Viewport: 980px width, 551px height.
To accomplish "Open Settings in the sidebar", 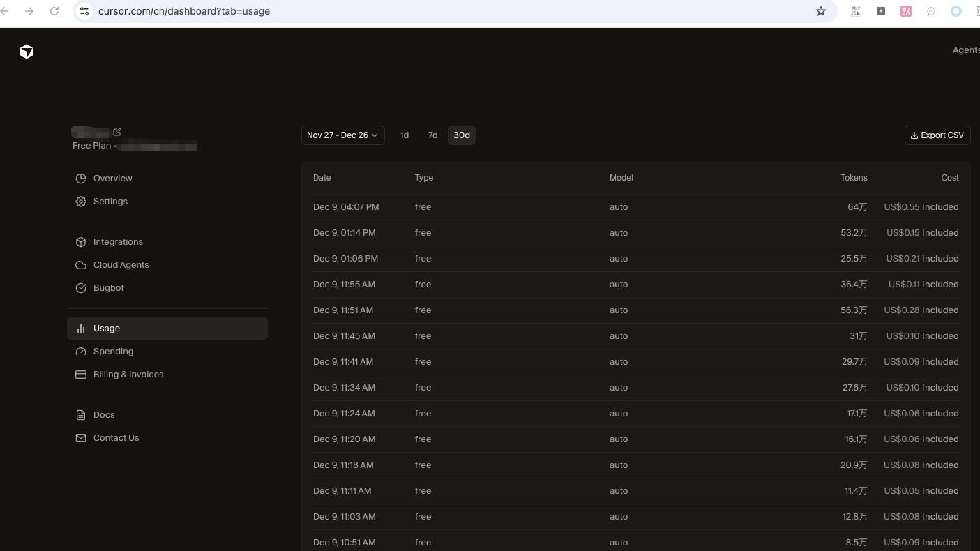I will coord(110,202).
